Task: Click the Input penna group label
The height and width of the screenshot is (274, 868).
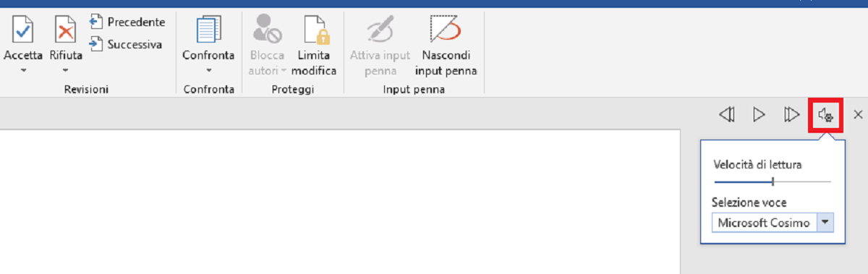Action: point(414,90)
